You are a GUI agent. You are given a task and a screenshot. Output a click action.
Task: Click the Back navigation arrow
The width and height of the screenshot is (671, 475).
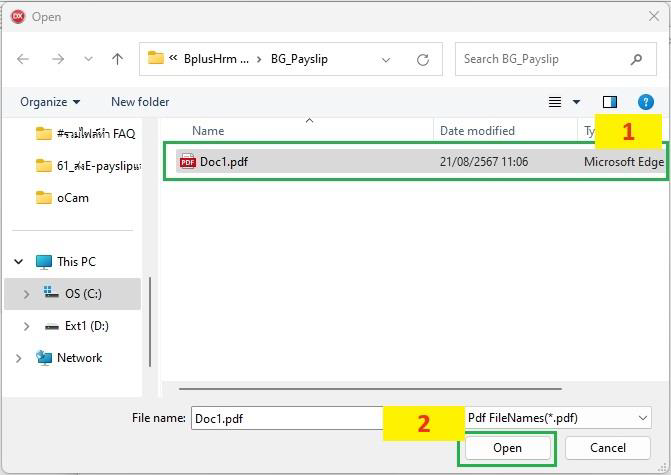click(23, 59)
